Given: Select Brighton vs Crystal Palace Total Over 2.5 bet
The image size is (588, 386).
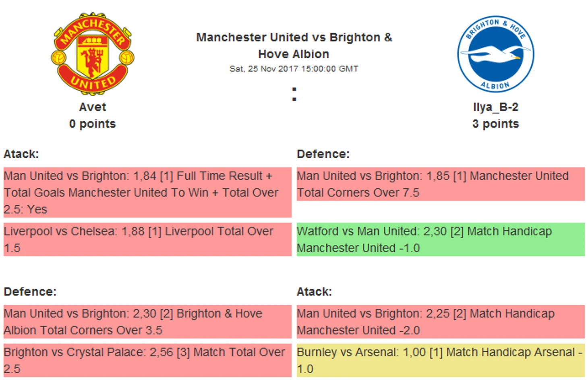Looking at the screenshot, I should pyautogui.click(x=147, y=360).
